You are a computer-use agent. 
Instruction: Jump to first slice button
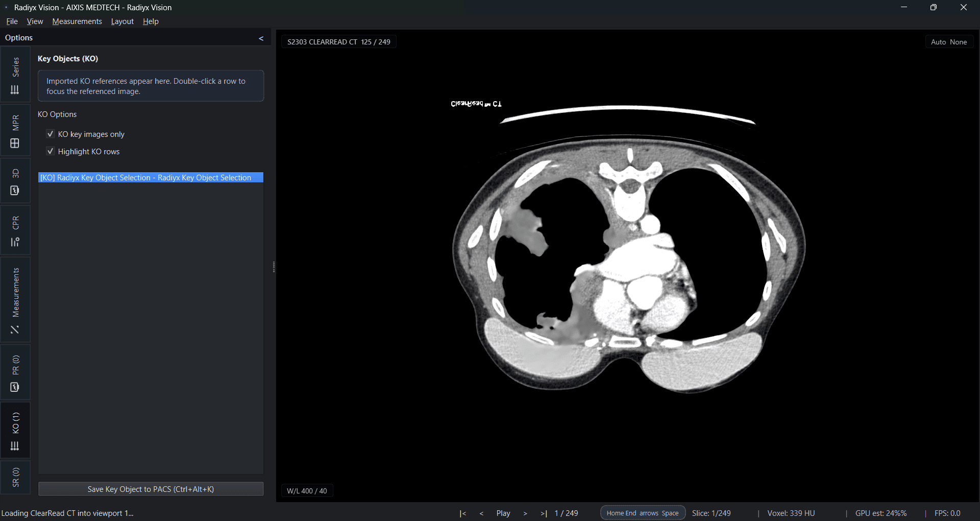462,513
